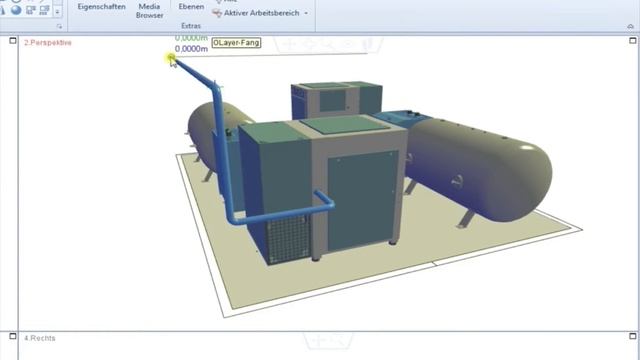Click the right square icon of Perspektive viewport
This screenshot has width=640, height=360.
pyautogui.click(x=633, y=40)
